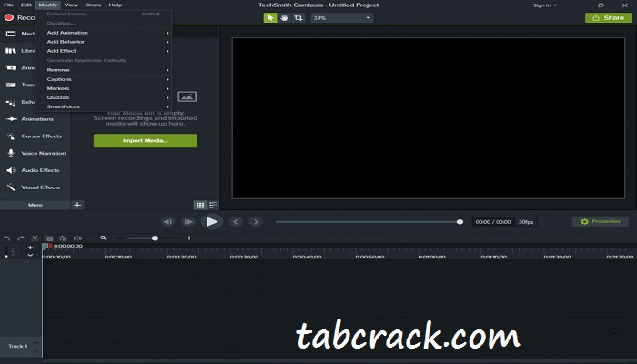Click the Split clip icon
The width and height of the screenshot is (637, 364).
[x=77, y=238]
